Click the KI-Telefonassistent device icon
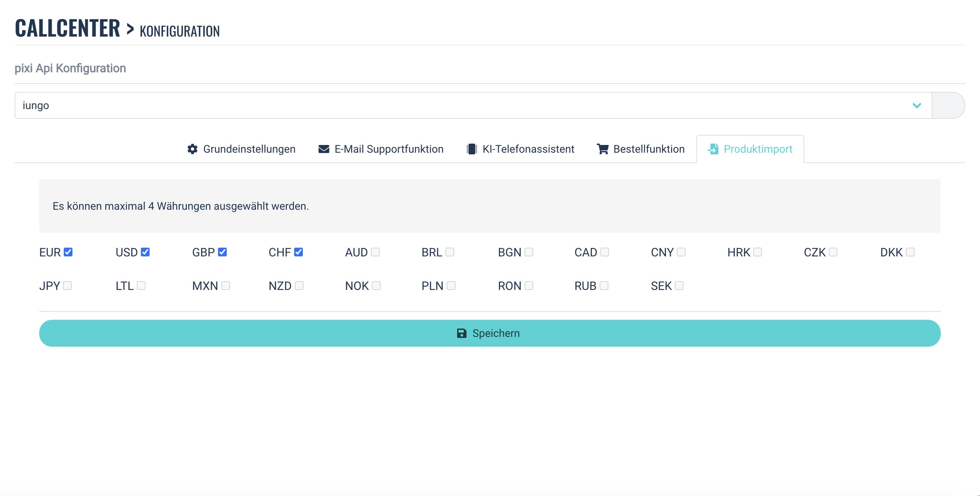The width and height of the screenshot is (980, 496). 472,149
